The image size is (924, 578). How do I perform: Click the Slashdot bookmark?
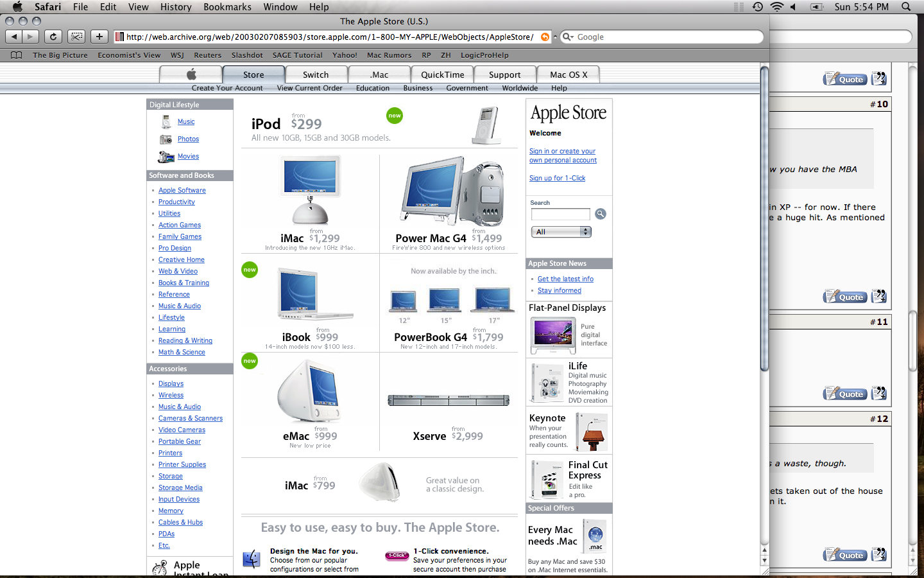click(247, 55)
